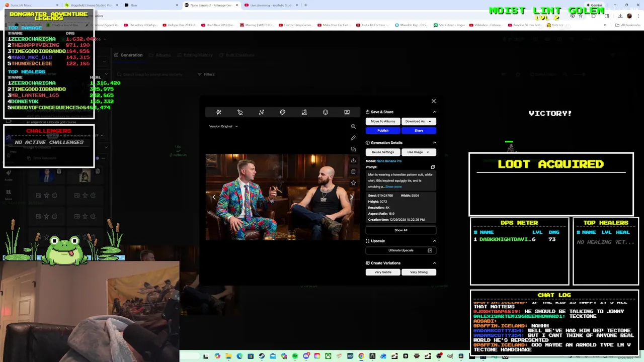The image size is (644, 362).
Task: Select the eraser inpaint tool
Action: point(240,112)
